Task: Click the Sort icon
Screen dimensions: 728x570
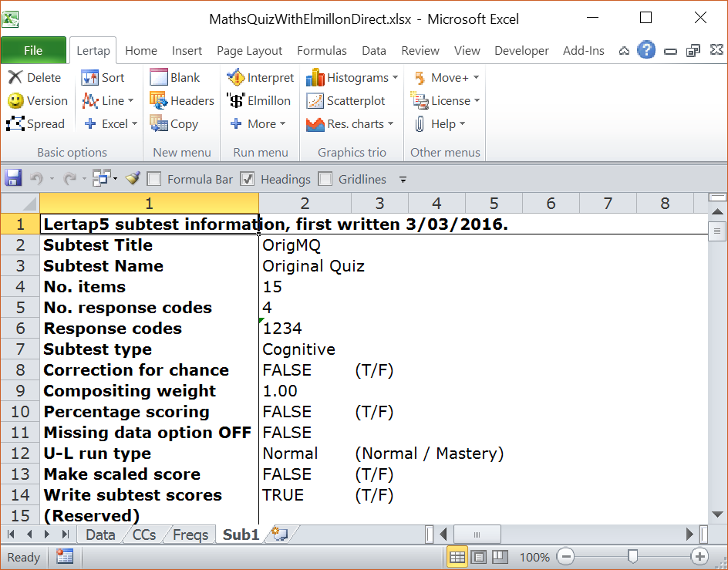Action: (89, 78)
